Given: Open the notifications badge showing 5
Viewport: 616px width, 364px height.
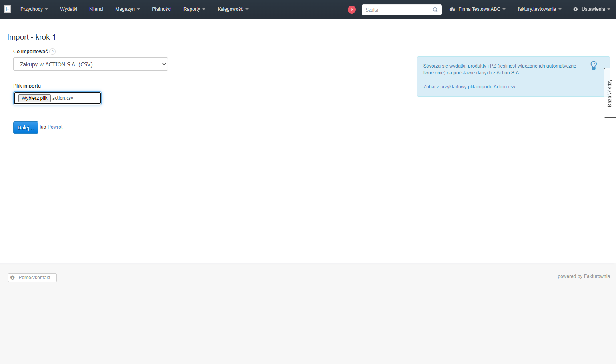Looking at the screenshot, I should click(352, 10).
